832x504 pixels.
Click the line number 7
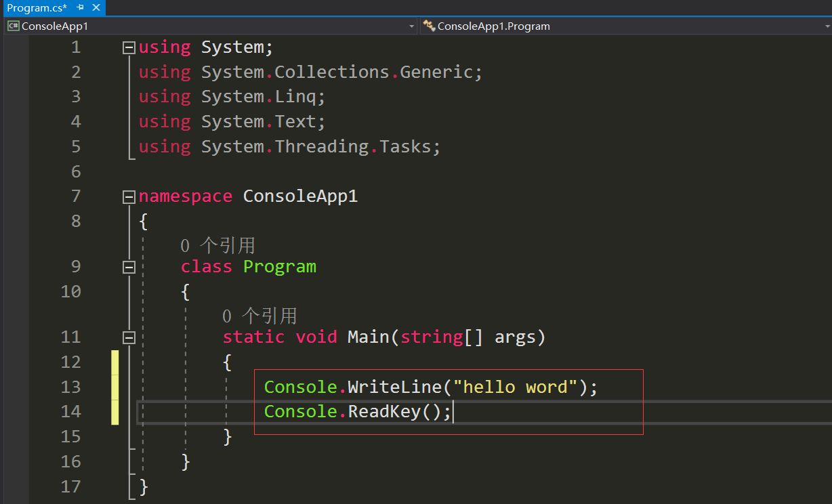pos(76,196)
